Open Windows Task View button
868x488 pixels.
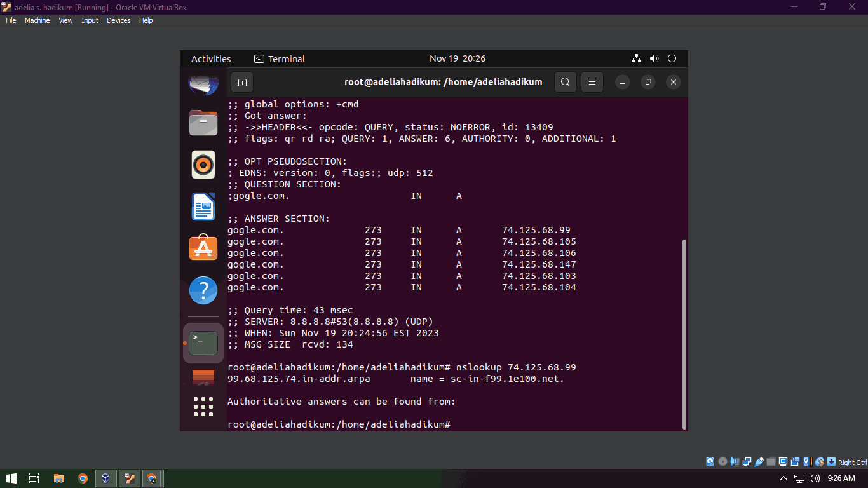[34, 478]
